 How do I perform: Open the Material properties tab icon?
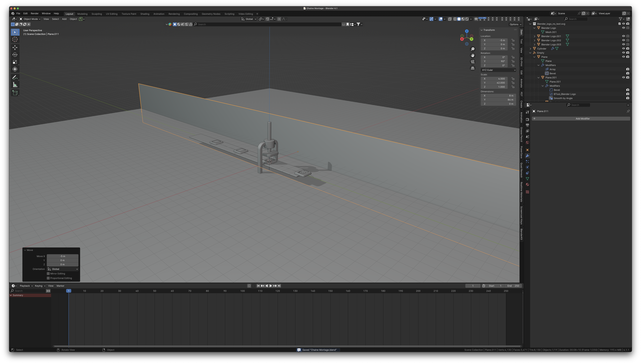(527, 185)
